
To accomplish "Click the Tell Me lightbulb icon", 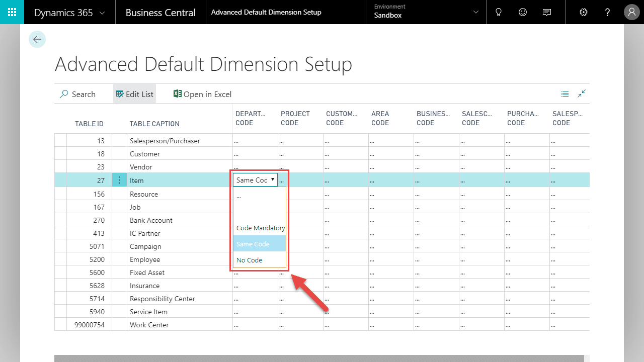I will click(x=498, y=12).
